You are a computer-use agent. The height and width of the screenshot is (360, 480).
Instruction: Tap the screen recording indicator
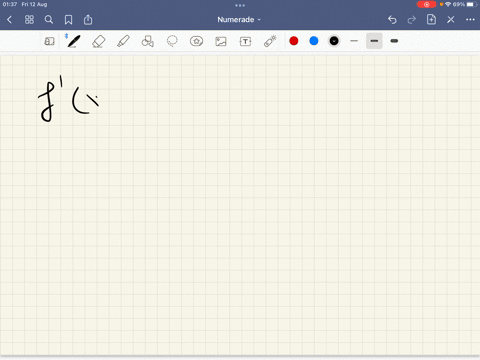426,4
